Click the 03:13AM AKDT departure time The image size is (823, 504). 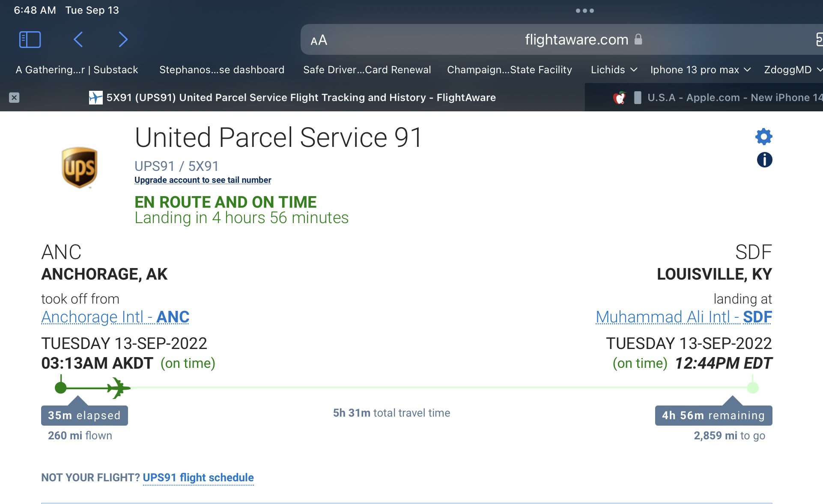click(x=97, y=363)
